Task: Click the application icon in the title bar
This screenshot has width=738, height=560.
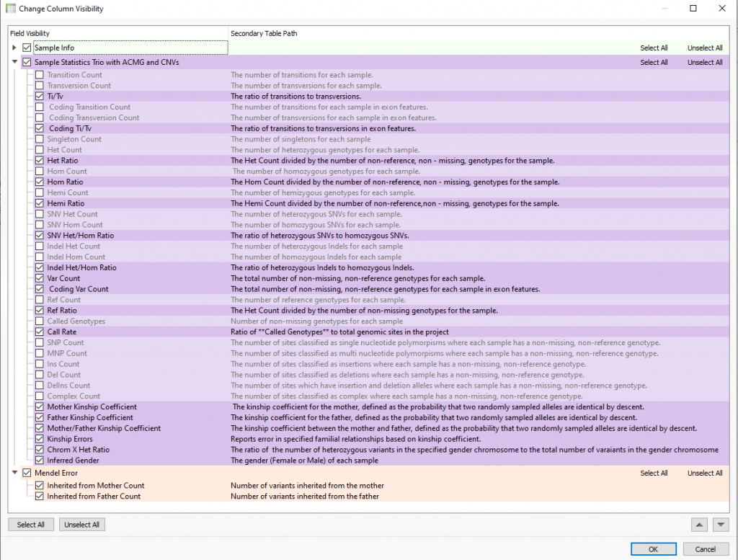Action: 10,8
